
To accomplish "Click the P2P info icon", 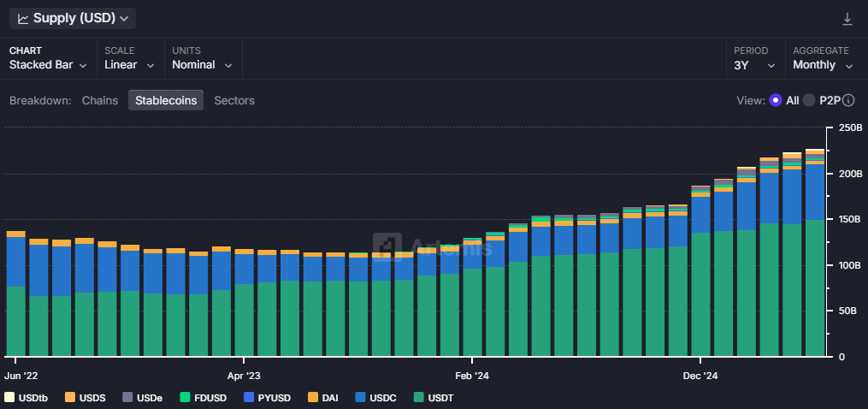I will click(848, 100).
